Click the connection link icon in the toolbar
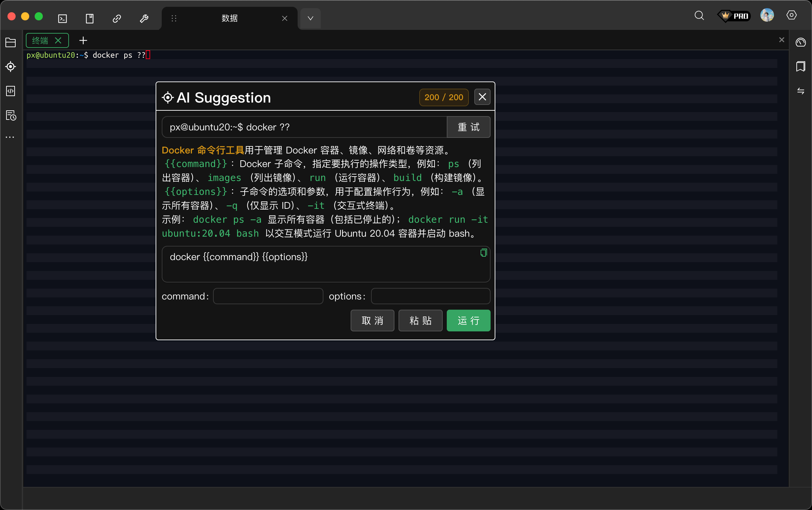 (117, 18)
